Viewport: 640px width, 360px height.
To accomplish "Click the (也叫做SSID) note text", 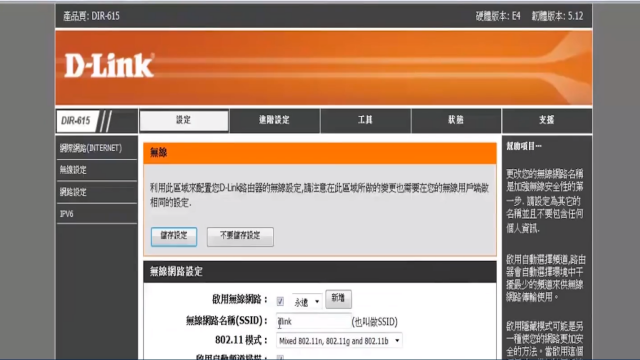I will [x=375, y=322].
